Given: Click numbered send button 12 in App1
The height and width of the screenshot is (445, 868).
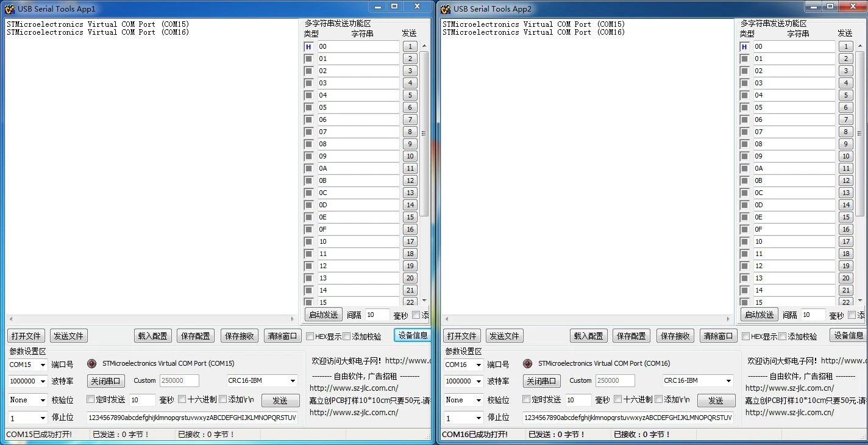Looking at the screenshot, I should tap(410, 180).
